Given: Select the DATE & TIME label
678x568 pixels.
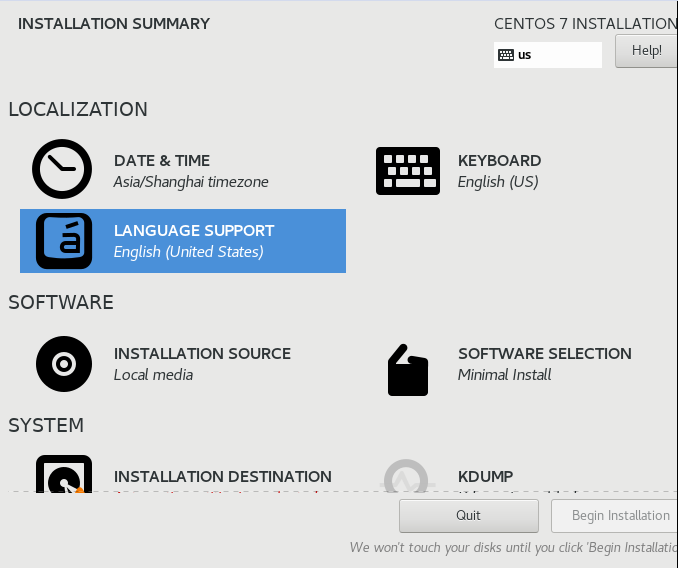Looking at the screenshot, I should 162,161.
